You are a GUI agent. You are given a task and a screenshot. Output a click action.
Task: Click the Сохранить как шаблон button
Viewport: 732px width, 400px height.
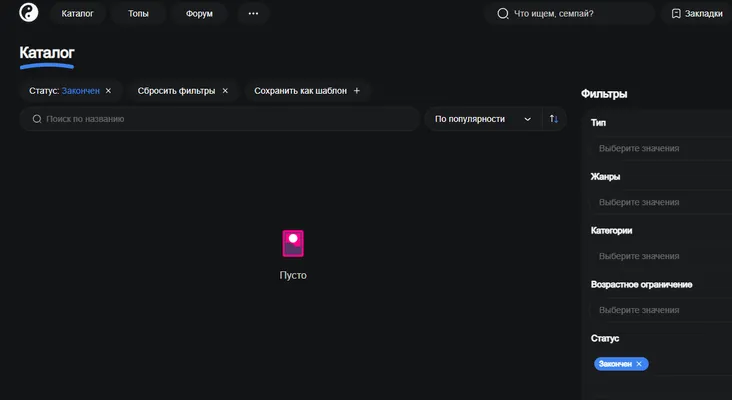point(307,91)
